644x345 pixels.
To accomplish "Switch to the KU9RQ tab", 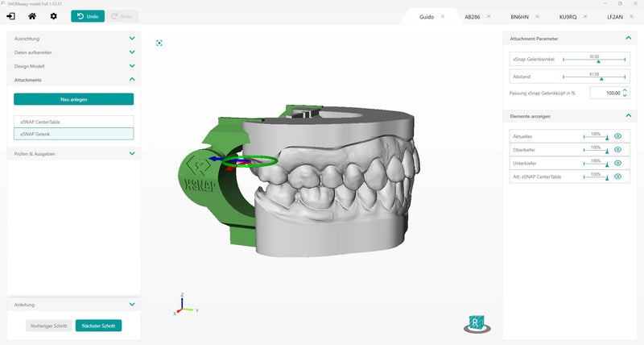I will pos(568,17).
